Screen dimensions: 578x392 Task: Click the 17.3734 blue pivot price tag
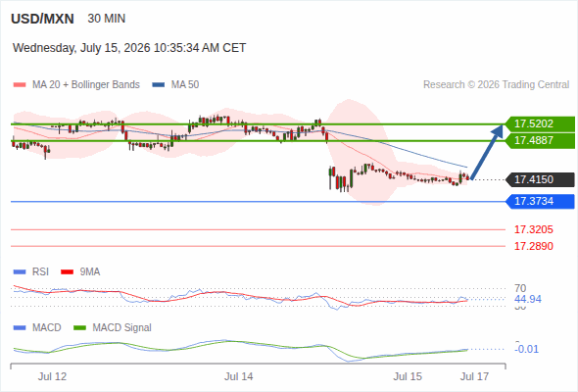pyautogui.click(x=540, y=201)
